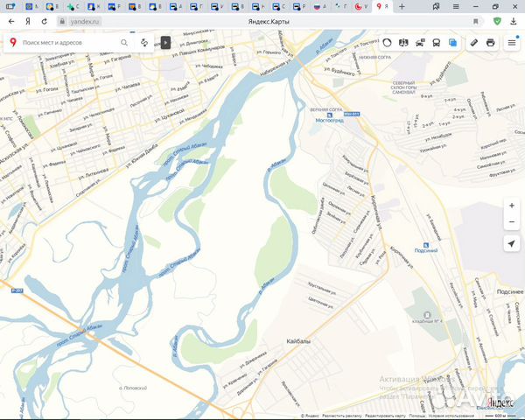525x420 pixels.
Task: Open the Условия использования link
Action: coord(451,416)
